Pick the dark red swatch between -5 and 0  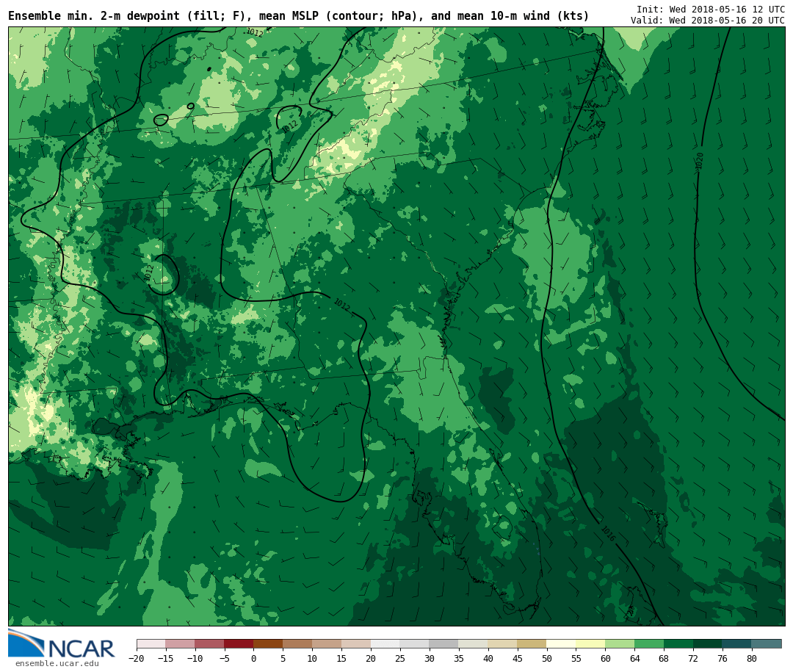click(x=239, y=643)
